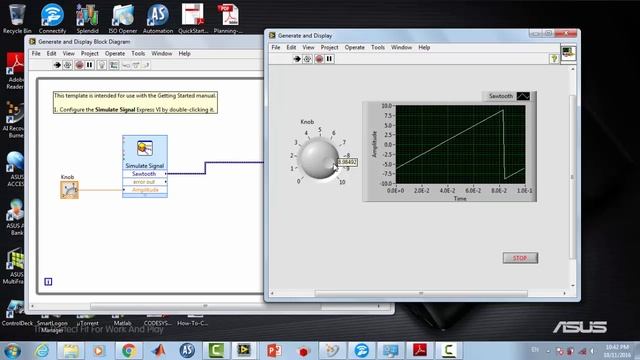Open context help question mark icon
The height and width of the screenshot is (360, 640).
[x=554, y=59]
